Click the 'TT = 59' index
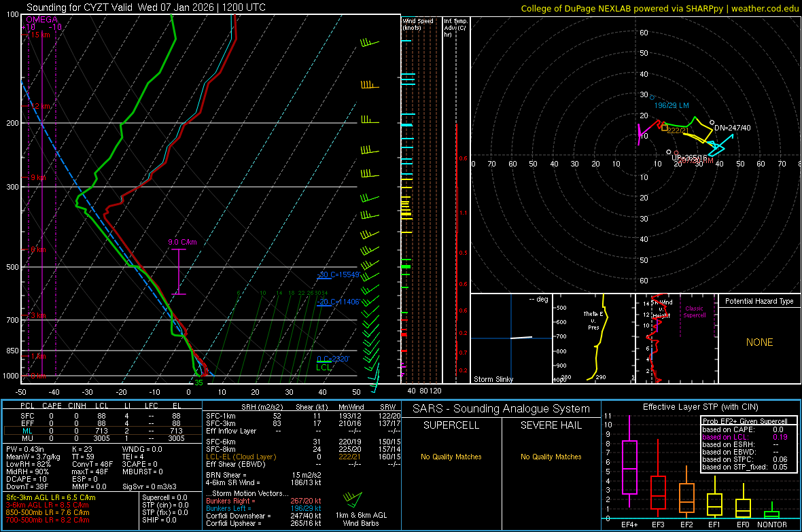 82,457
